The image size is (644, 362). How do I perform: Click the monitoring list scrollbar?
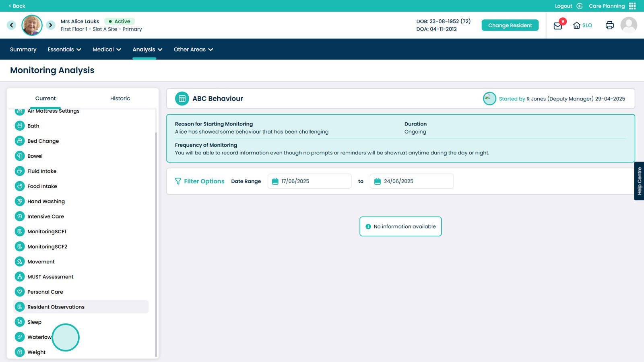point(156,241)
